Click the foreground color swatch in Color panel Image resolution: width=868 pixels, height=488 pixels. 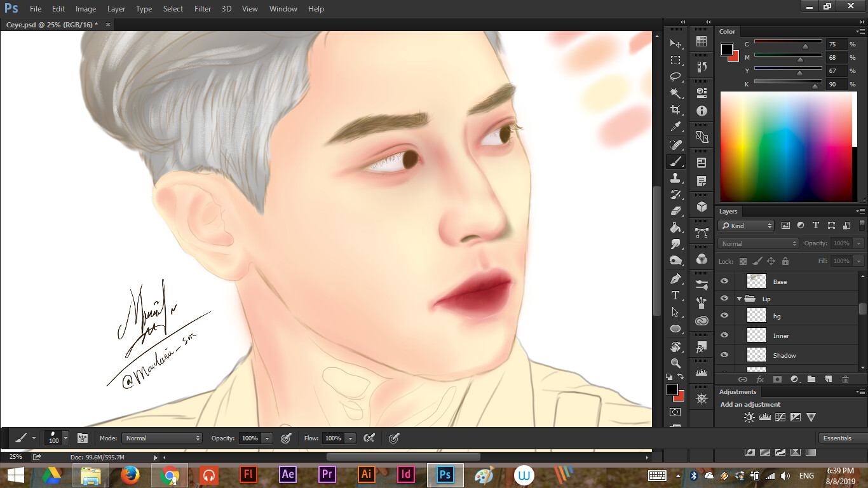727,49
